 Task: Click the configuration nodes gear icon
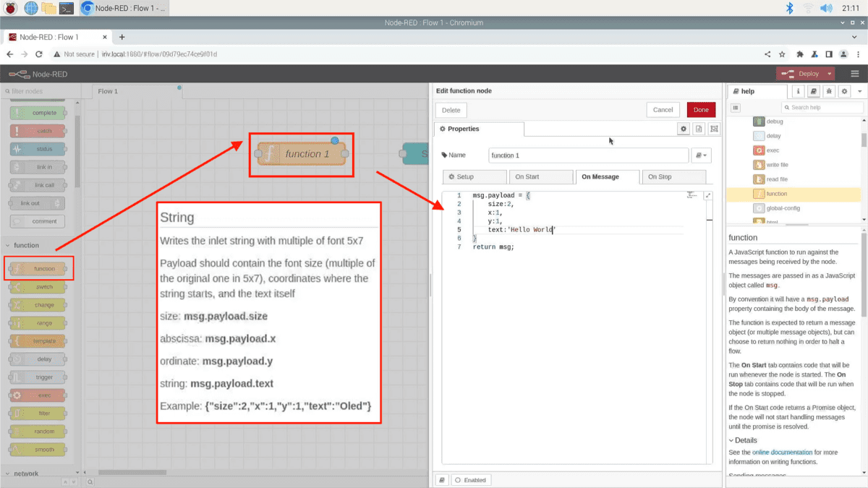pyautogui.click(x=844, y=92)
